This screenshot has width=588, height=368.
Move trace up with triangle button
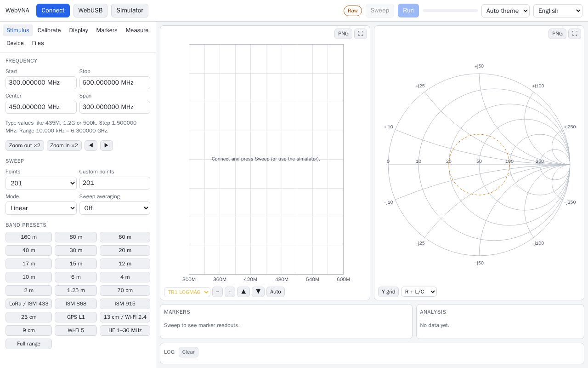click(243, 292)
